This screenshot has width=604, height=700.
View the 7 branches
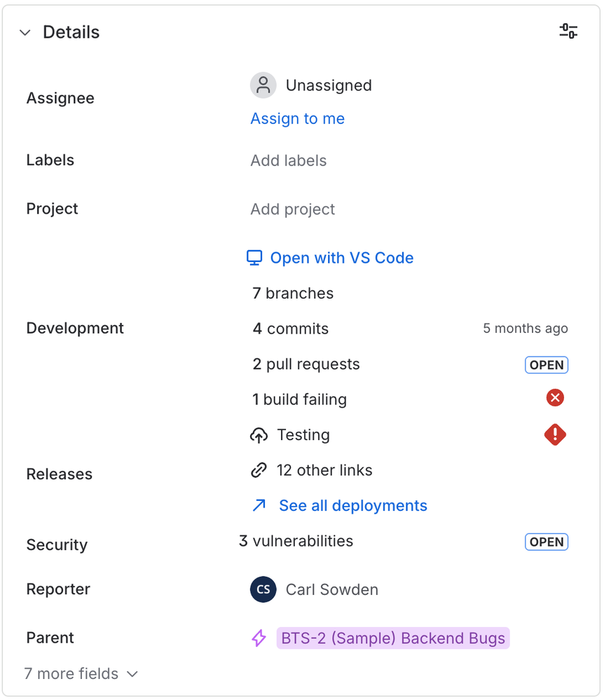[x=293, y=293]
